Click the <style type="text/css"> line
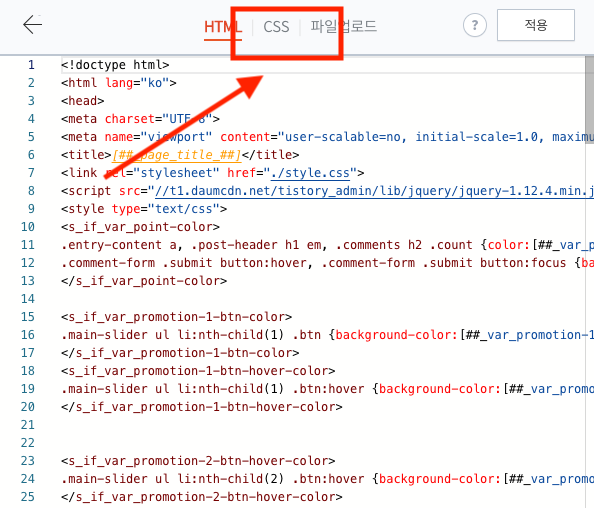594x508 pixels. (144, 209)
